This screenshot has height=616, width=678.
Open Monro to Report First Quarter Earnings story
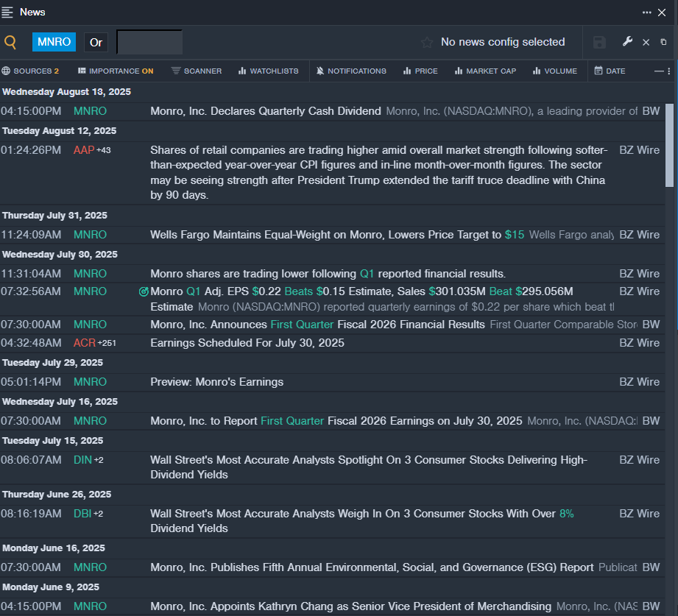point(336,421)
